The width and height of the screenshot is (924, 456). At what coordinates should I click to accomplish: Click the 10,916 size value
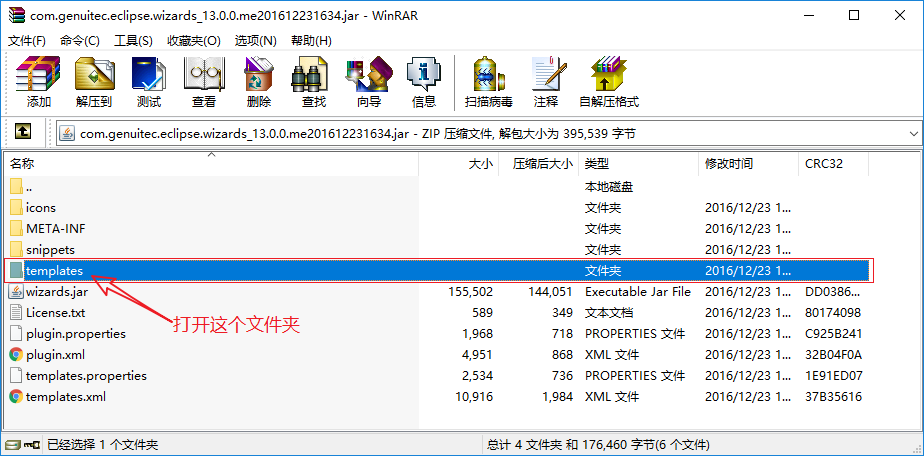474,396
